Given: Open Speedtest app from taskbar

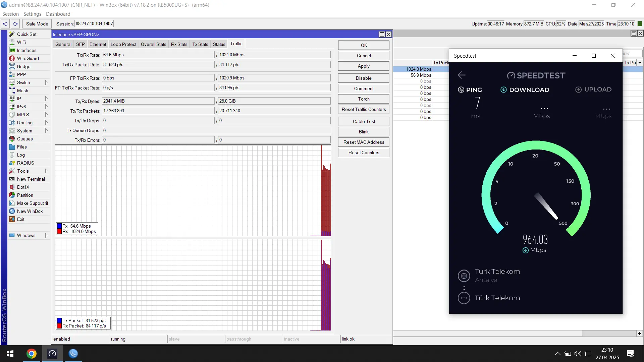Looking at the screenshot, I should (x=52, y=354).
